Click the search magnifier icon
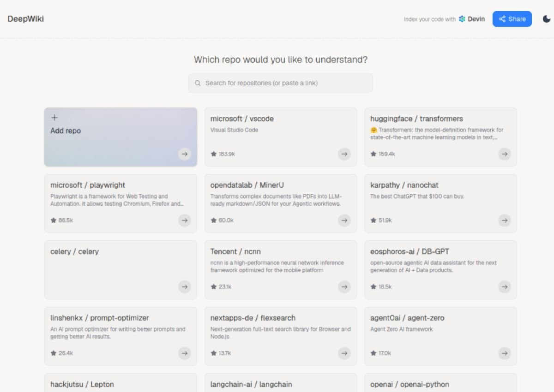 [198, 83]
